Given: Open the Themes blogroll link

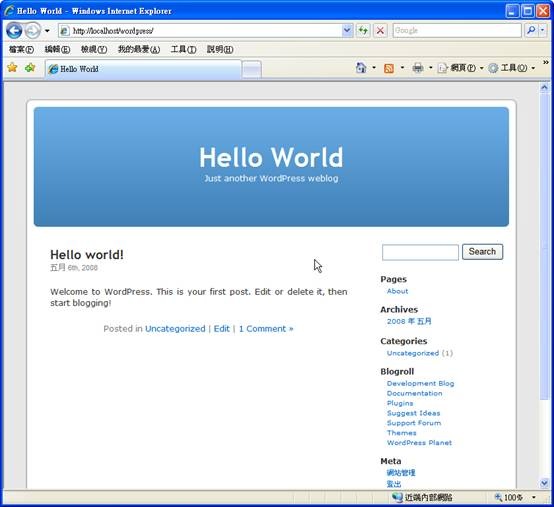Looking at the screenshot, I should pyautogui.click(x=401, y=433).
